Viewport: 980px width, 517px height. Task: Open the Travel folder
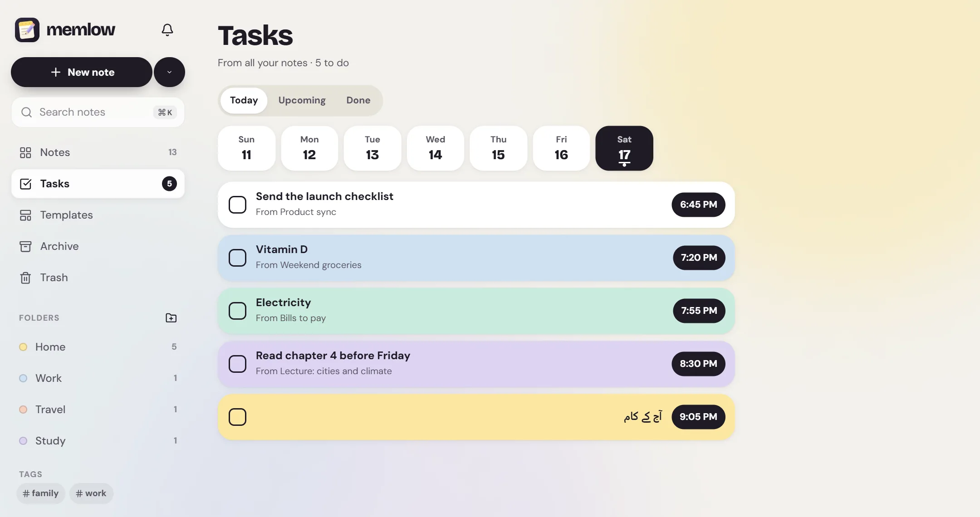point(98,410)
